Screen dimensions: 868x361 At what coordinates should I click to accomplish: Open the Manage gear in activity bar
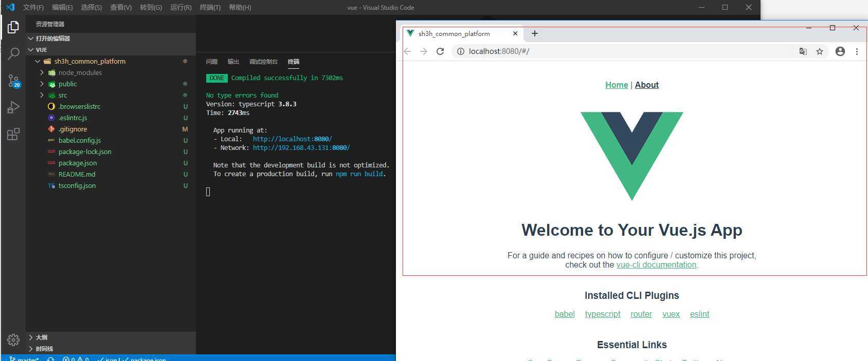13,339
